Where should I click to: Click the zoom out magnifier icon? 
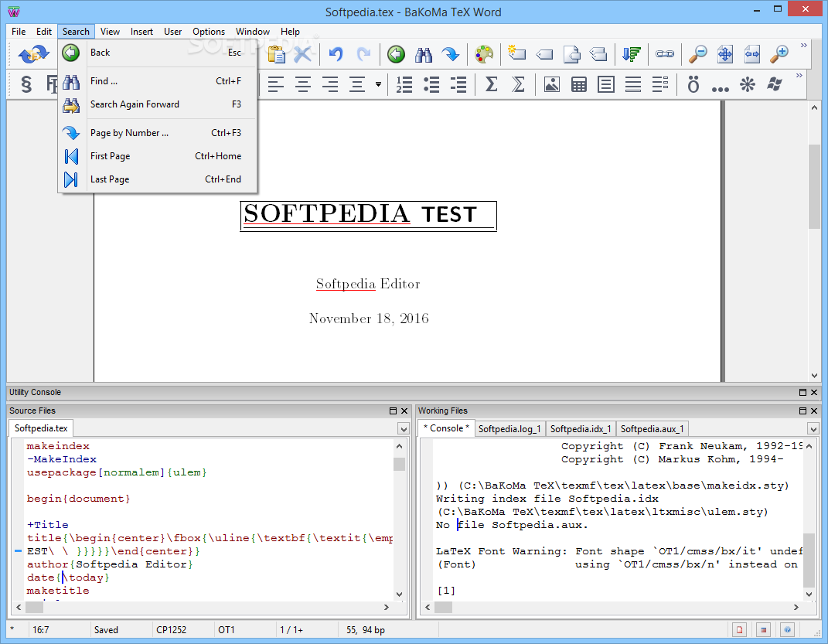(x=697, y=54)
